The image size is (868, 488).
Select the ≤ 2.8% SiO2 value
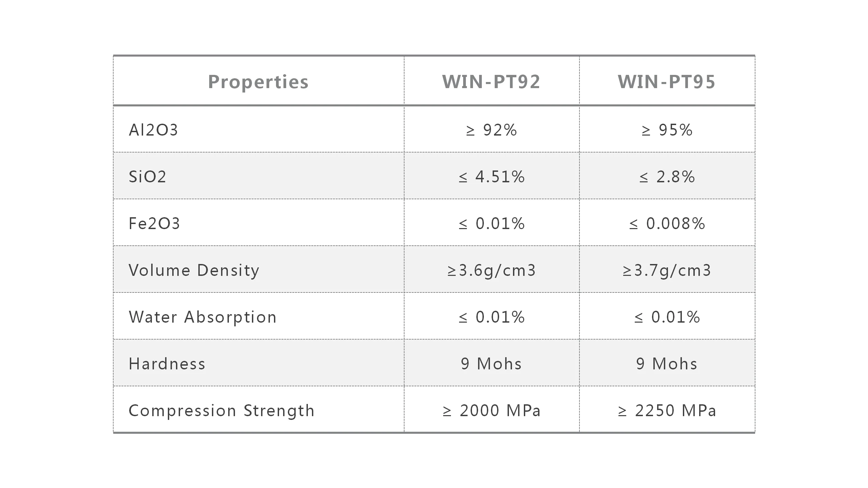point(667,177)
